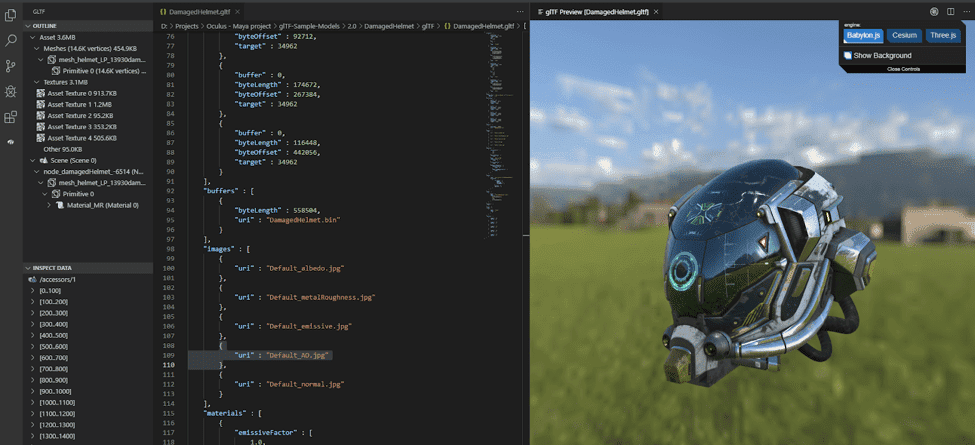Collapse the Meshes (14.6K vertices) node
975x445 pixels.
(x=37, y=48)
